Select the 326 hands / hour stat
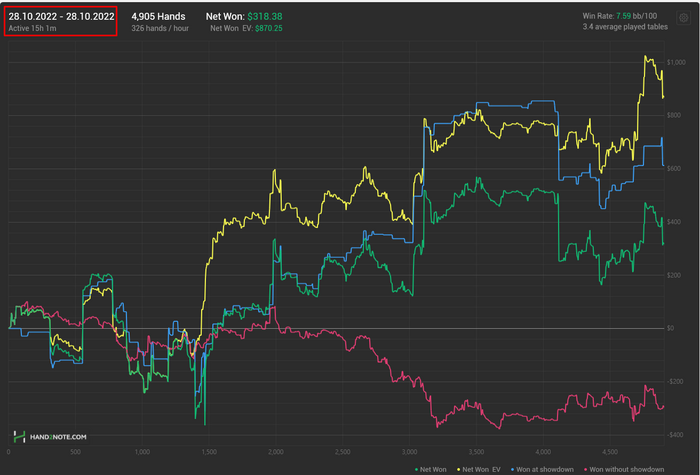The height and width of the screenshot is (475, 700). pyautogui.click(x=161, y=29)
